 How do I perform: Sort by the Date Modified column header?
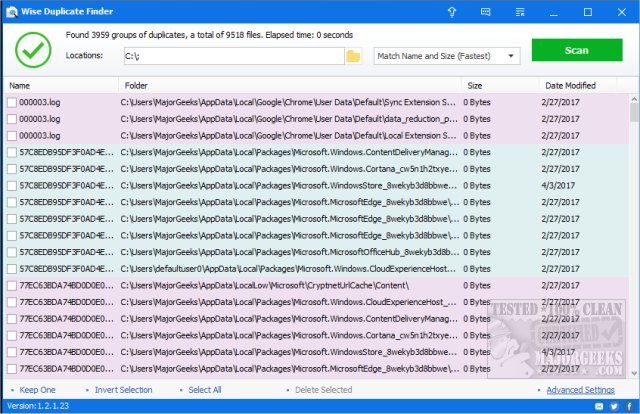point(578,86)
